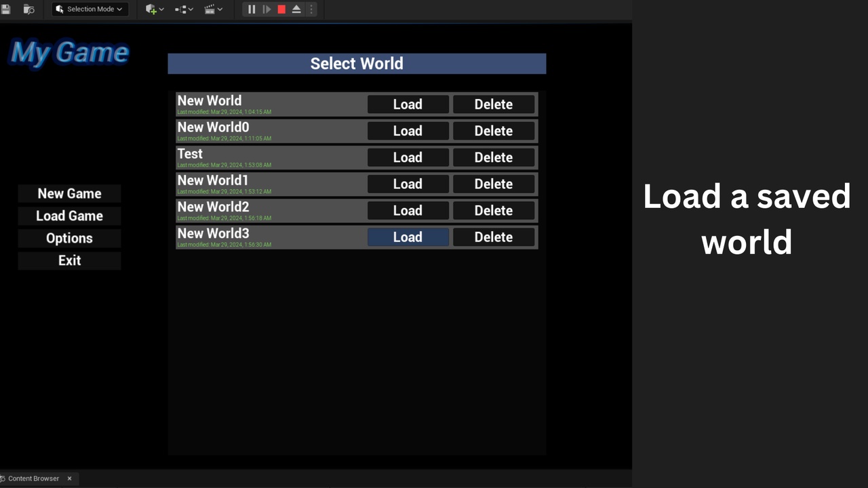Delete the New World0 save
The width and height of the screenshot is (868, 488).
pyautogui.click(x=494, y=131)
